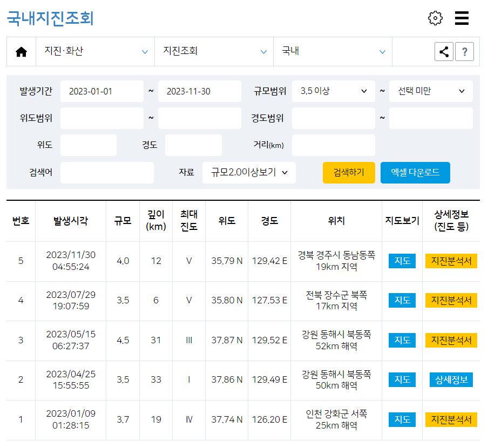Open the 지진·화산 dropdown
This screenshot has height=448, width=488.
point(95,51)
